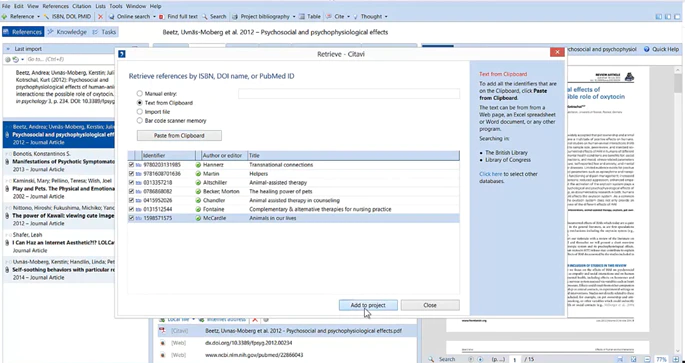This screenshot has width=685, height=363.
Task: Click the 'Click here' databases link
Action: (490, 174)
